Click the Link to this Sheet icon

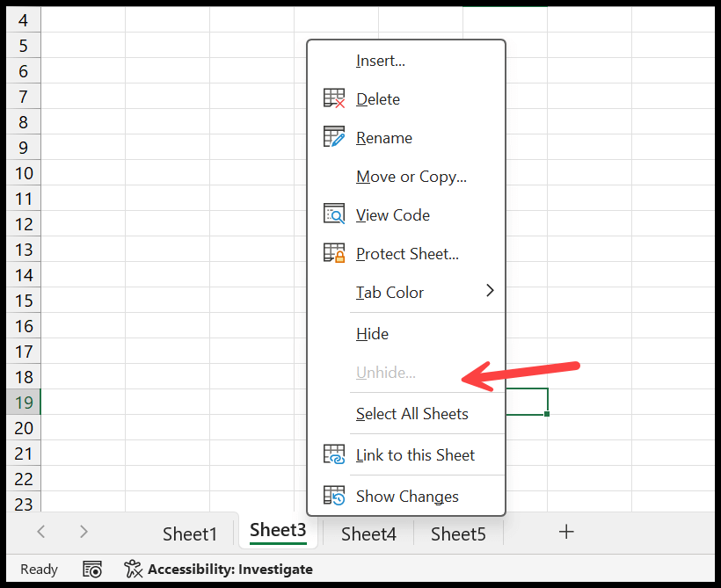pyautogui.click(x=334, y=454)
